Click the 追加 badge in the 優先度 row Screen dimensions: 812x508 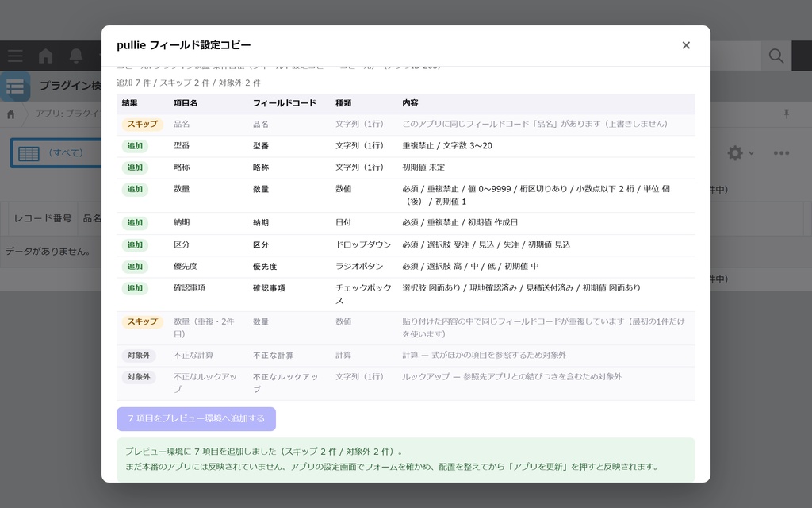pyautogui.click(x=135, y=267)
